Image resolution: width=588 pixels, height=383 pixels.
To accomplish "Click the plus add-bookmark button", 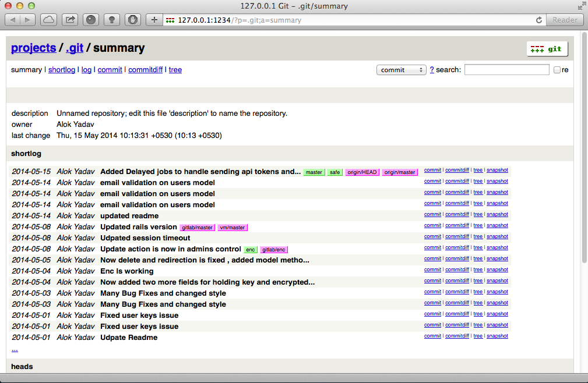I will click(154, 20).
